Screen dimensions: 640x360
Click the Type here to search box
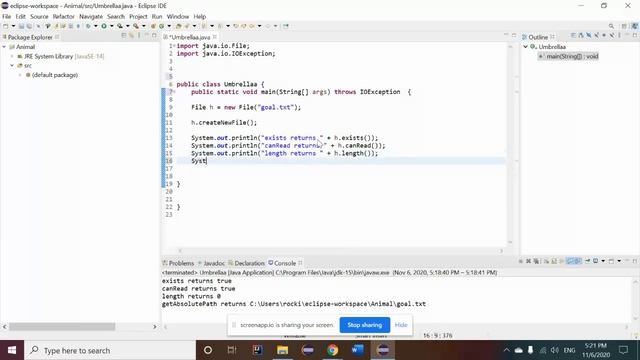click(x=110, y=350)
